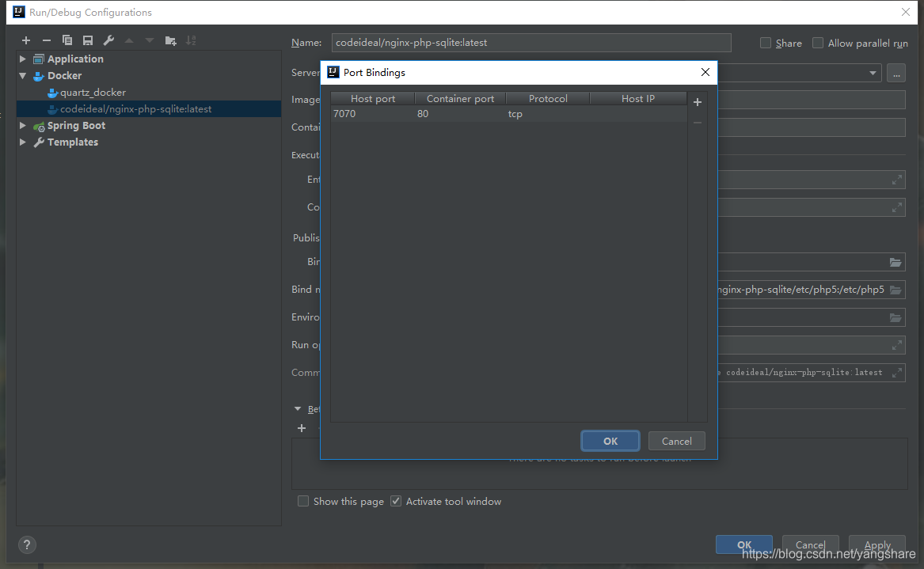
Task: Select protocol cell tcp
Action: pyautogui.click(x=548, y=114)
